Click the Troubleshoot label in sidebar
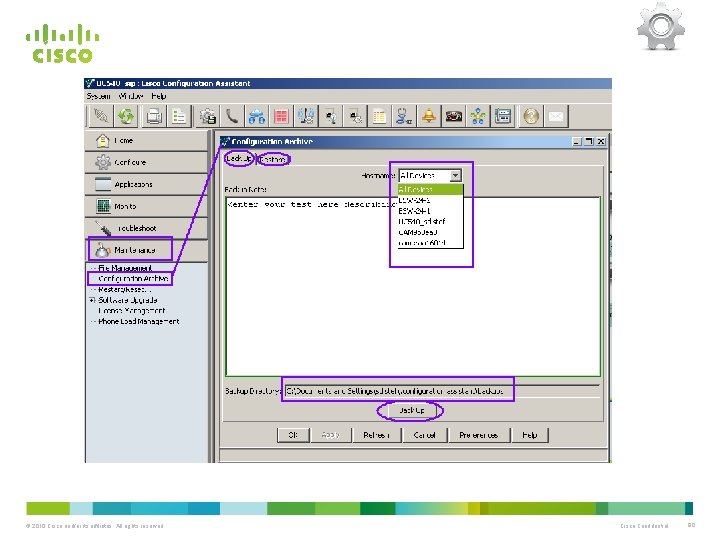720x540 pixels. [137, 228]
